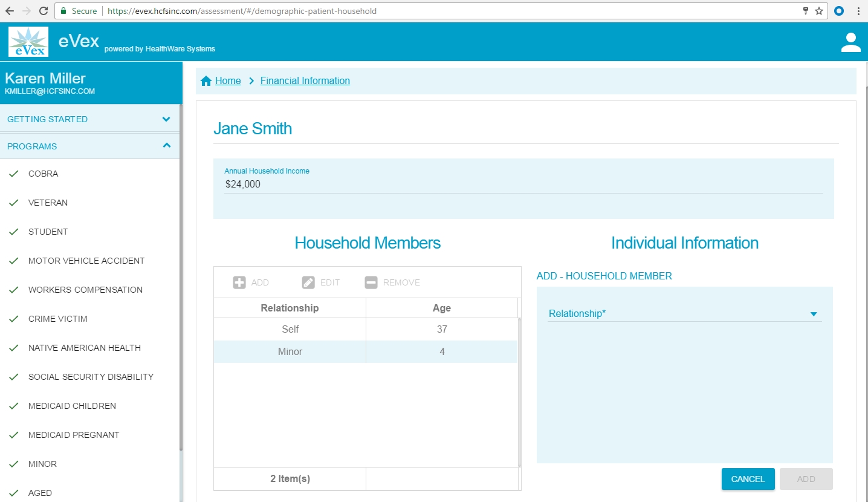Click the Home house icon in breadcrumb
The image size is (868, 502).
tap(206, 81)
